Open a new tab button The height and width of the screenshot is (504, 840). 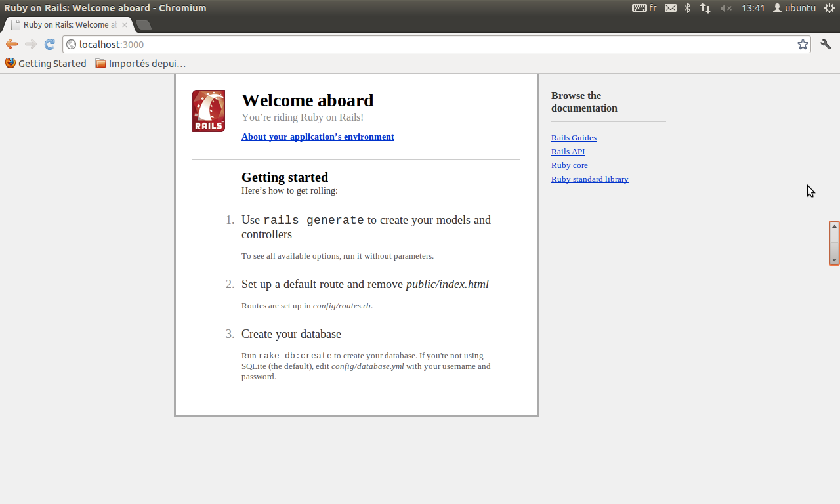[143, 25]
